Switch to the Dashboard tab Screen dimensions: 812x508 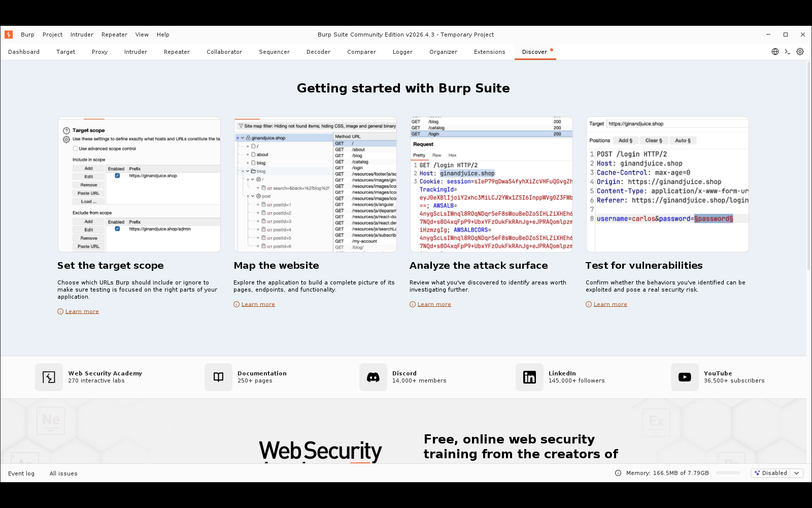(x=24, y=52)
